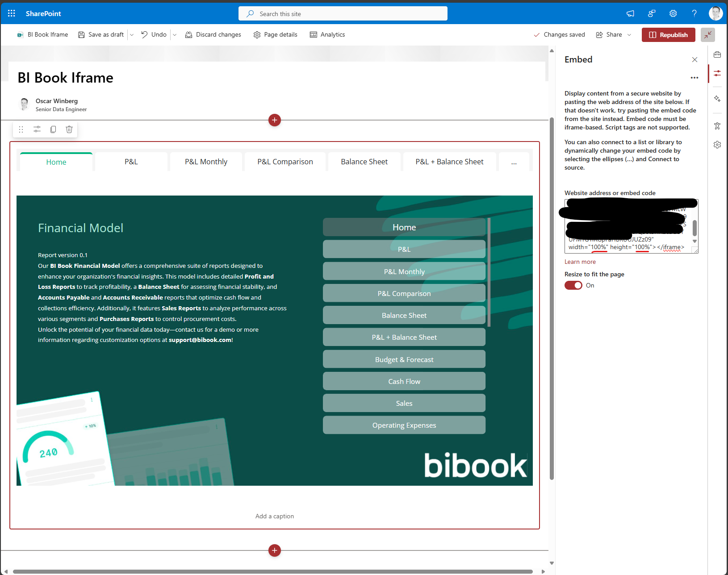The width and height of the screenshot is (728, 575).
Task: Switch to the P&L Monthly tab
Action: click(206, 162)
